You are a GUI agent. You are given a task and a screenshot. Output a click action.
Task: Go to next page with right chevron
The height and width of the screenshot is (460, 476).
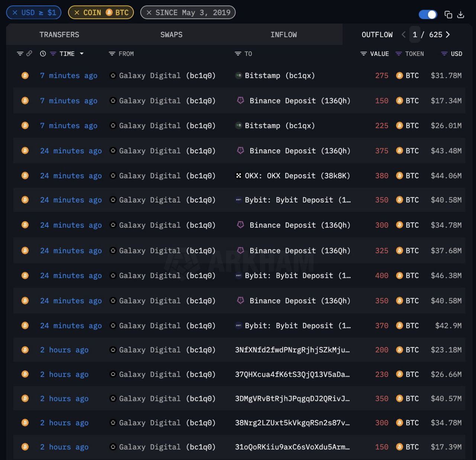(448, 35)
